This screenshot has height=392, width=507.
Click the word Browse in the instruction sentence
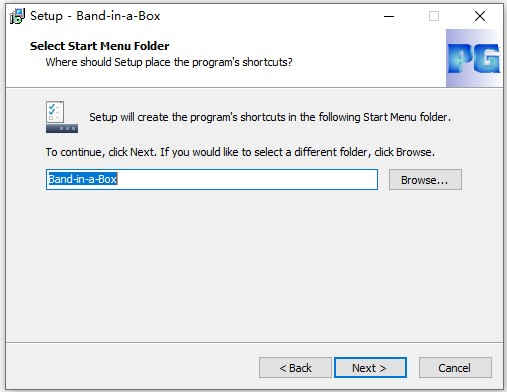tap(414, 152)
